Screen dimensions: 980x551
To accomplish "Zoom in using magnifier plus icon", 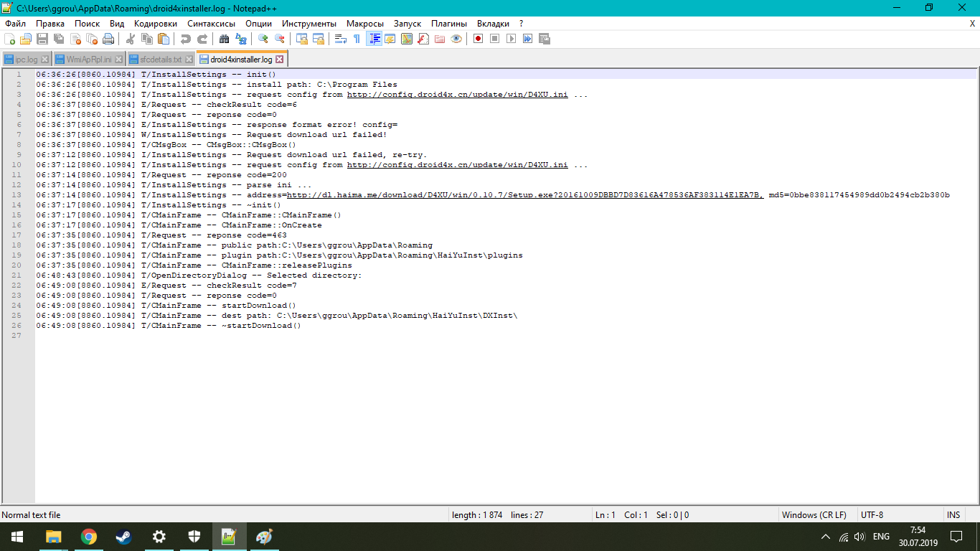I will click(263, 39).
